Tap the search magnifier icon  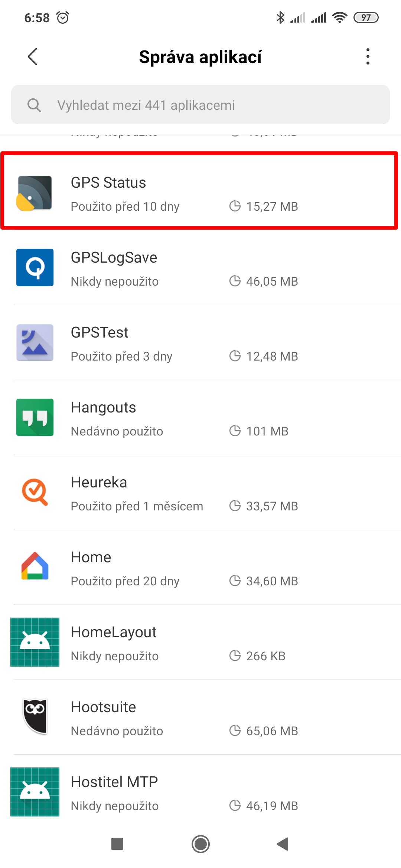(34, 105)
